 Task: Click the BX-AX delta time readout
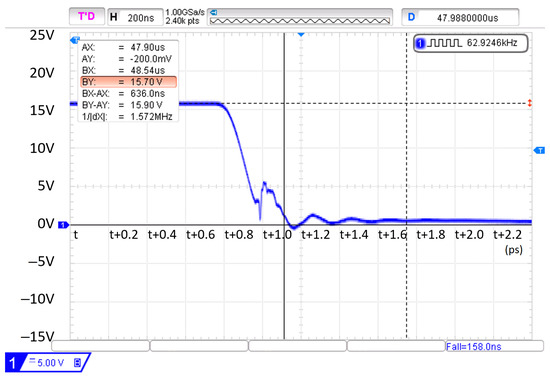click(128, 94)
